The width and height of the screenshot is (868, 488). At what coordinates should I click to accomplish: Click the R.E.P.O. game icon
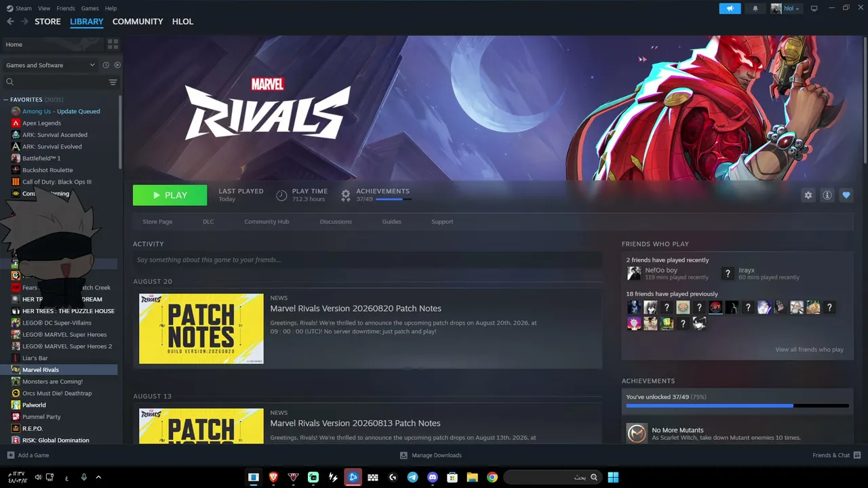coord(16,428)
